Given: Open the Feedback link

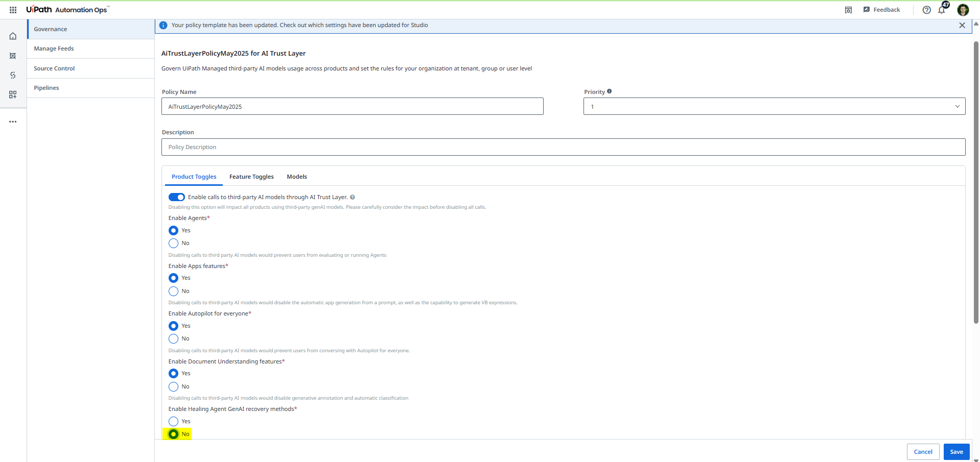Looking at the screenshot, I should pyautogui.click(x=882, y=10).
